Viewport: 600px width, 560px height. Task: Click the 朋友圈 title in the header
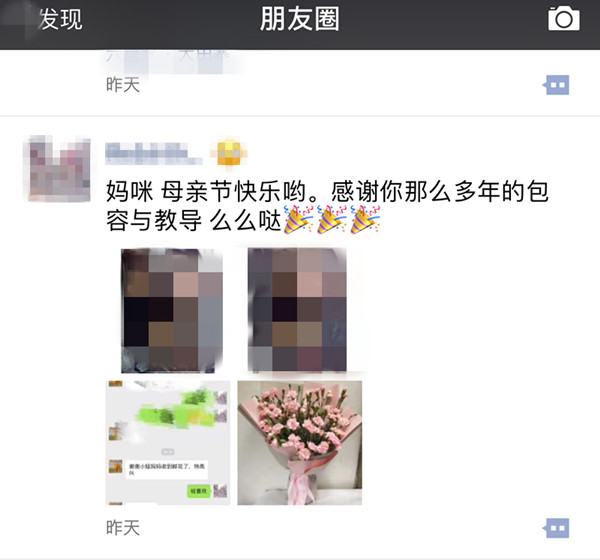pyautogui.click(x=300, y=19)
